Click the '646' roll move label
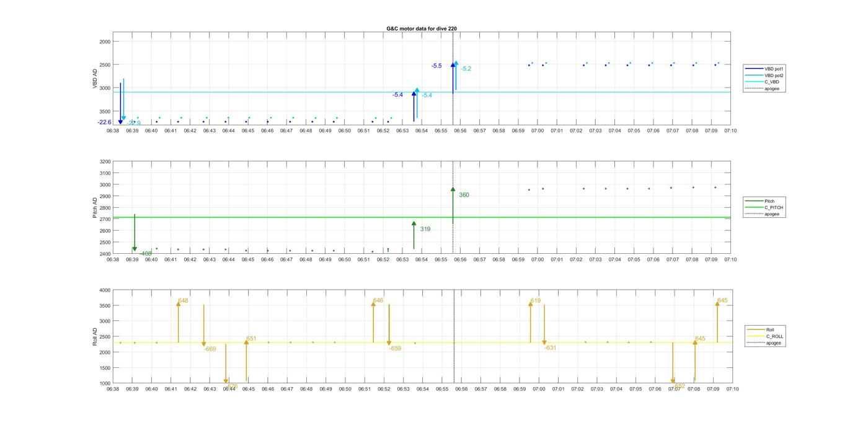The image size is (868, 430). pyautogui.click(x=378, y=300)
